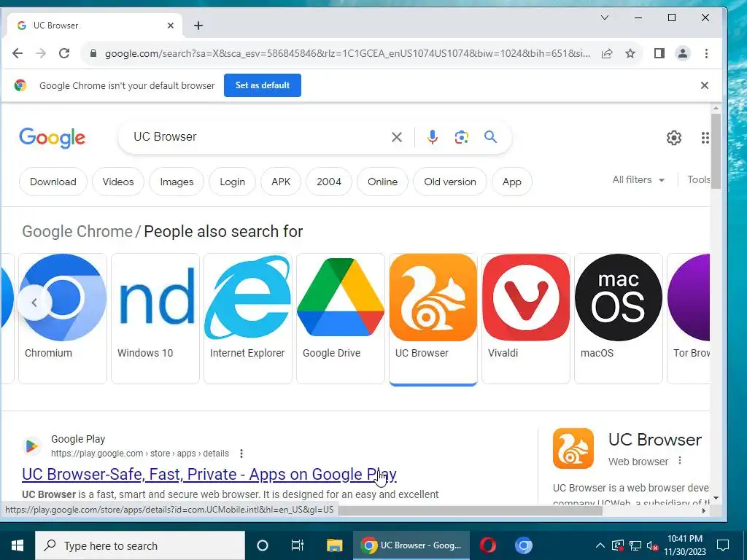The width and height of the screenshot is (747, 560).
Task: Open the Chrome profile avatar
Action: [683, 53]
